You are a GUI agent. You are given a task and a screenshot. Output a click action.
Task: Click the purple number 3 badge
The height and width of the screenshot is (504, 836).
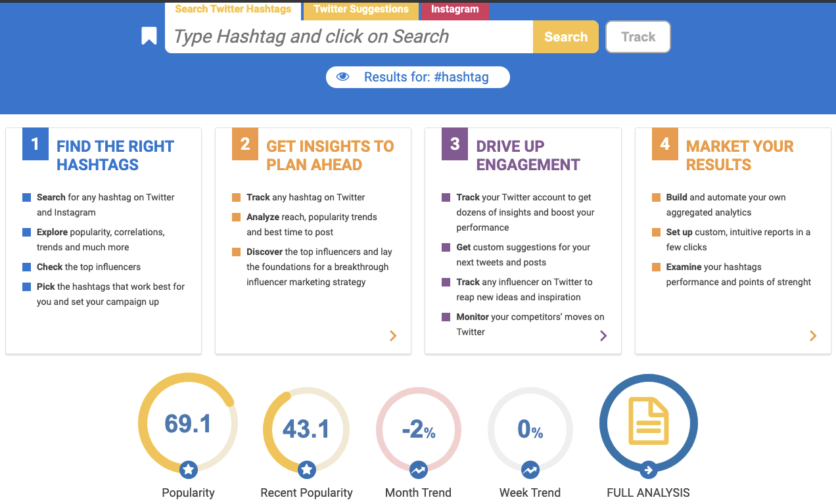pos(455,144)
